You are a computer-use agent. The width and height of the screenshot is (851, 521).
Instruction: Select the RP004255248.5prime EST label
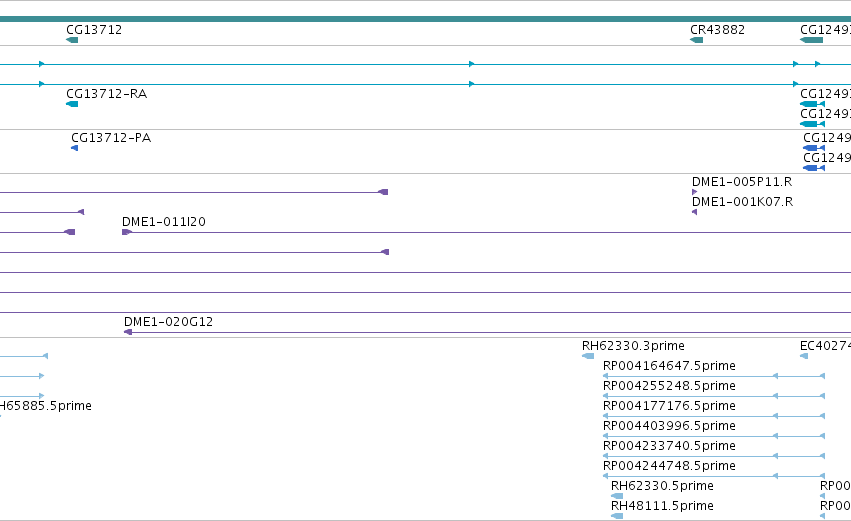(669, 386)
